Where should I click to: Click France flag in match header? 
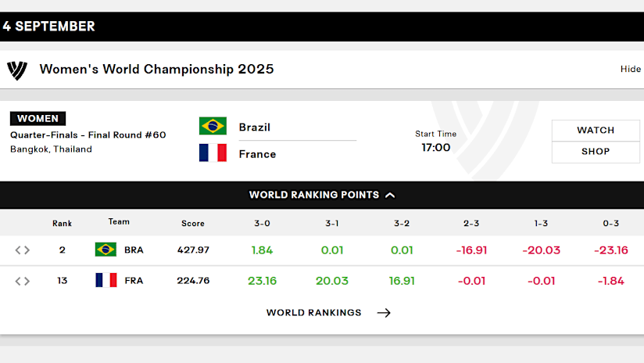tap(213, 153)
